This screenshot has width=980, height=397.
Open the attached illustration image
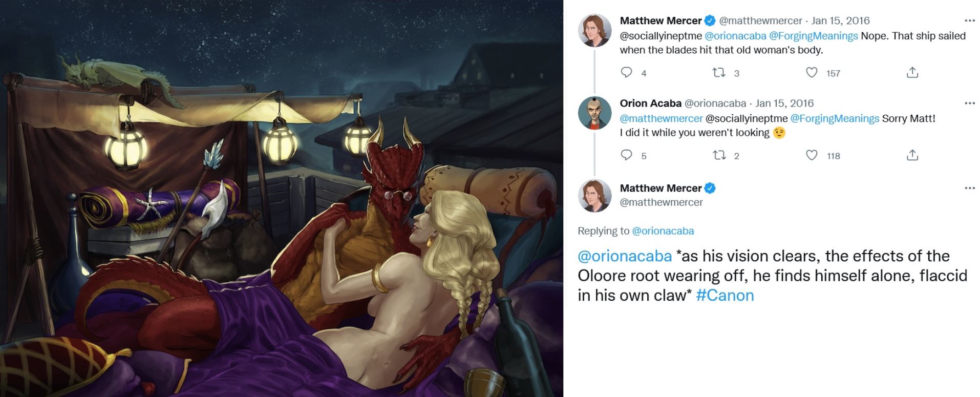tap(282, 199)
